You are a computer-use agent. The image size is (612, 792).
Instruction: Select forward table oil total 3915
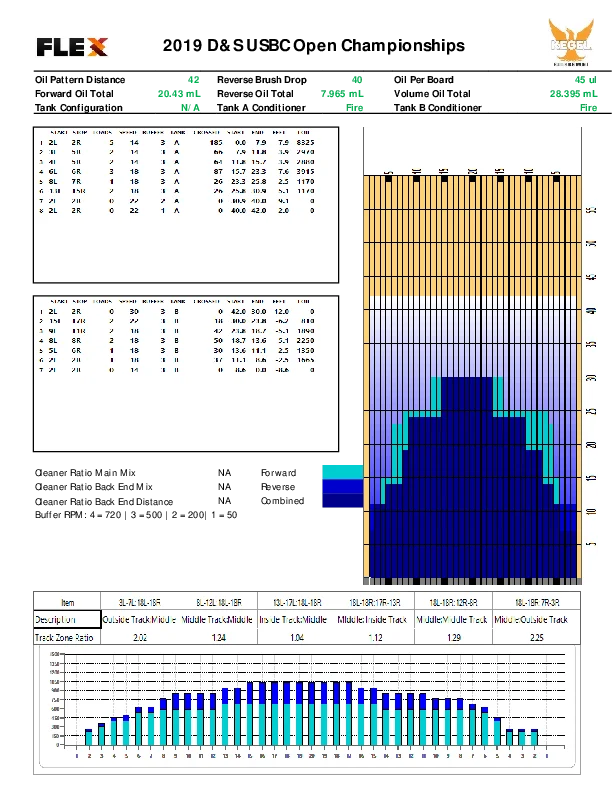pos(305,172)
